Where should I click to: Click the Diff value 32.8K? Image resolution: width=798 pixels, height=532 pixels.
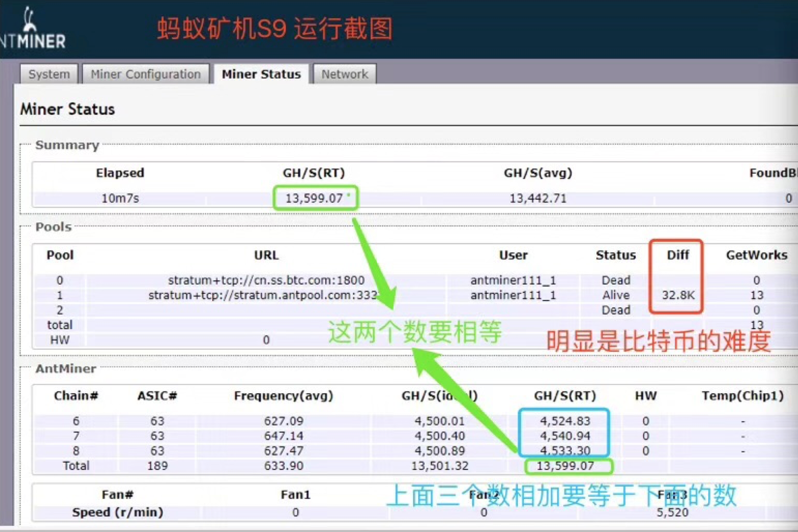(x=678, y=295)
